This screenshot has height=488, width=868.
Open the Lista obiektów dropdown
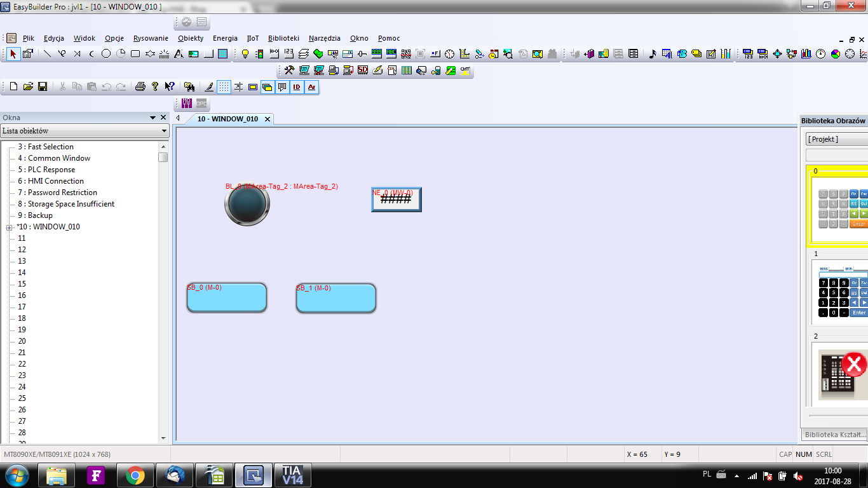click(85, 131)
